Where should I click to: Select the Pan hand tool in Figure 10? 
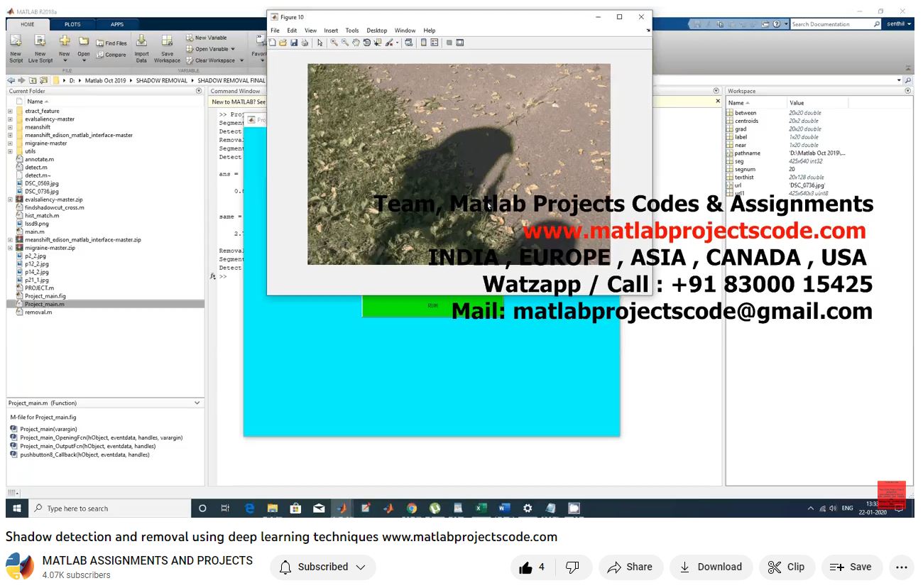tap(356, 43)
